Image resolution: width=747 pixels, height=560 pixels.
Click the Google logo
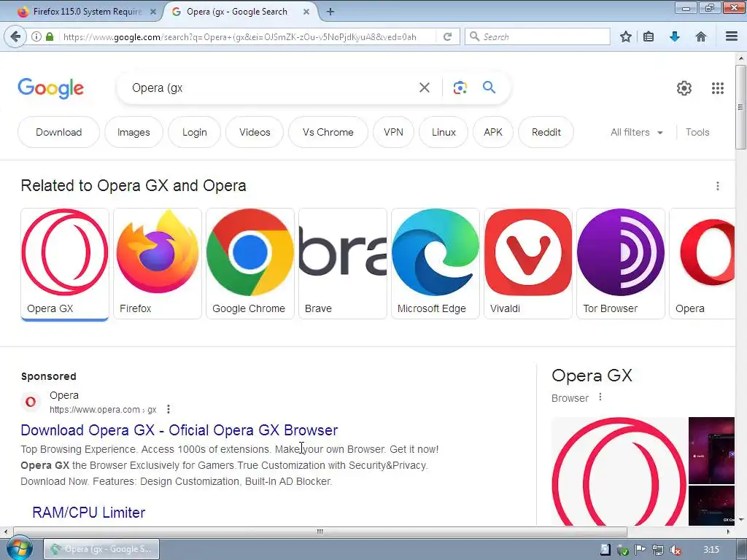tap(51, 88)
